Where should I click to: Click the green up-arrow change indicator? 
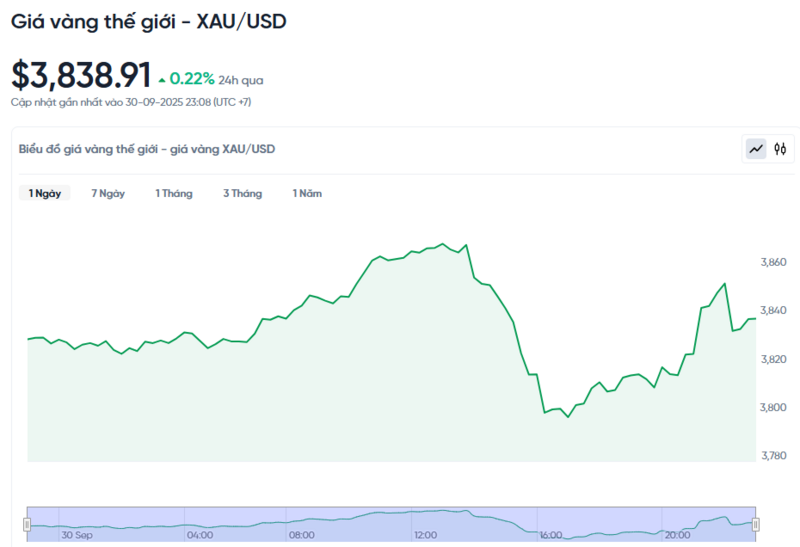(x=162, y=78)
